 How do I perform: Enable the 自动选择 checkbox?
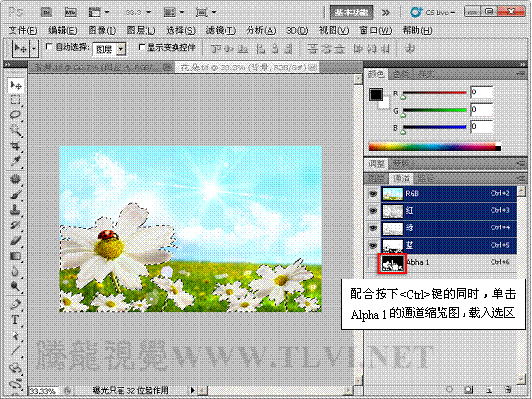[49, 47]
